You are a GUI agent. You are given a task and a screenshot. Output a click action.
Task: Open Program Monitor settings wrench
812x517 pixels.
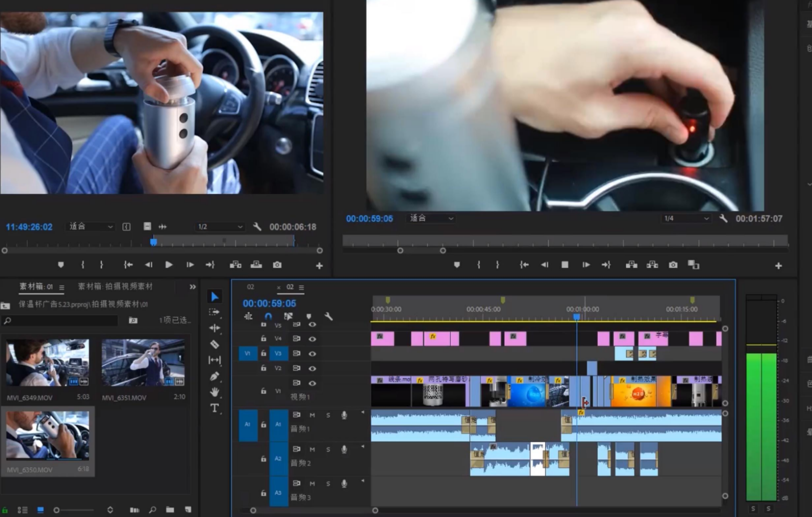tap(723, 218)
